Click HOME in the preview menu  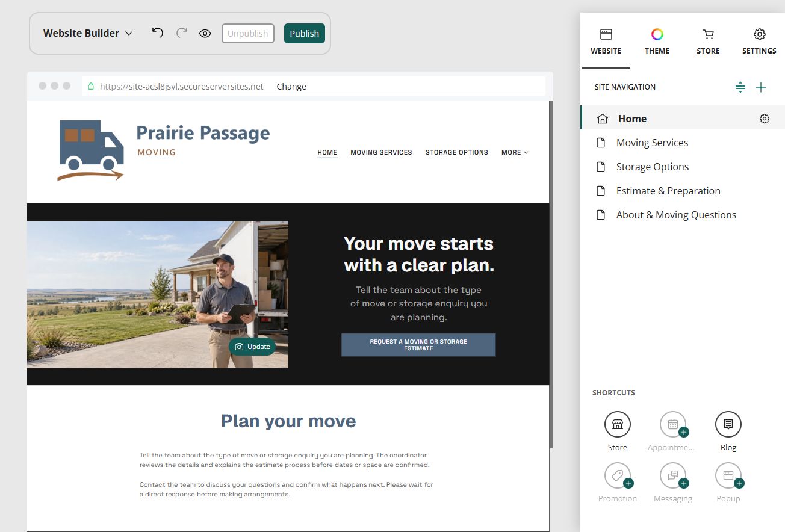coord(327,152)
